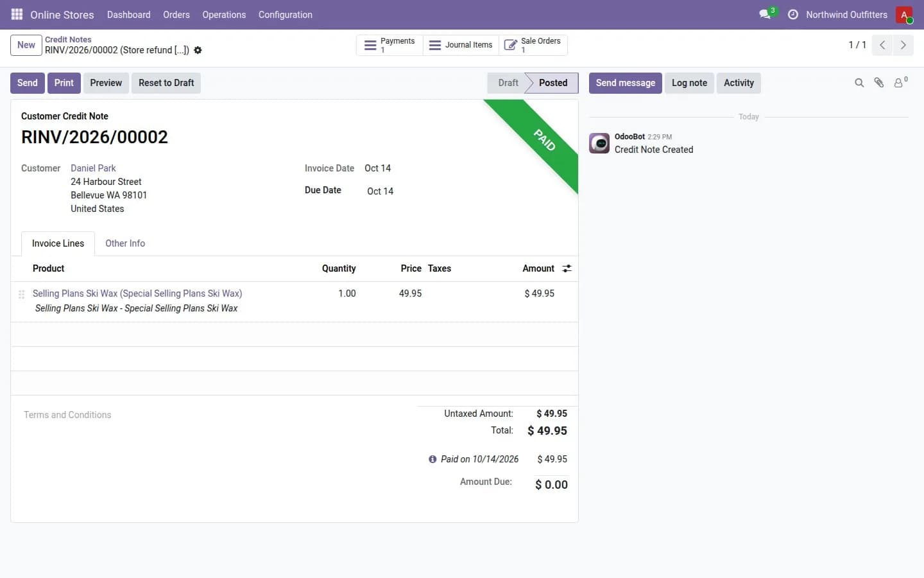The image size is (924, 578).
Task: Open the Dashboard menu
Action: click(128, 14)
